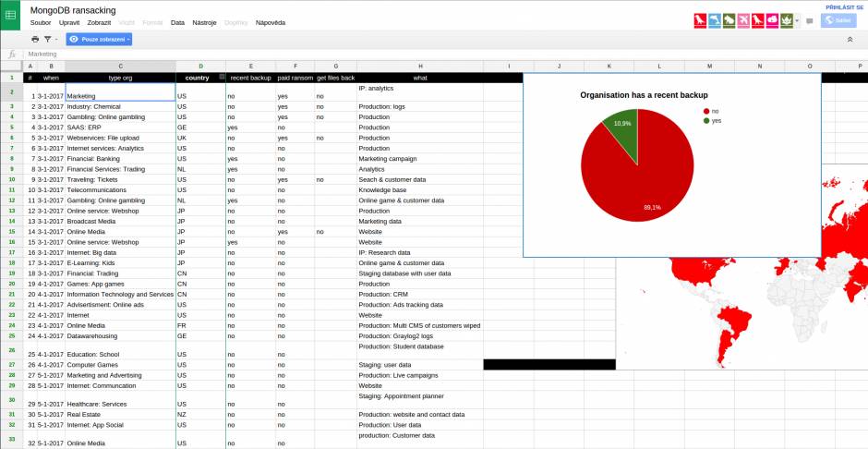
Task: Select the 'Datawarehousing' cell
Action: click(x=121, y=336)
